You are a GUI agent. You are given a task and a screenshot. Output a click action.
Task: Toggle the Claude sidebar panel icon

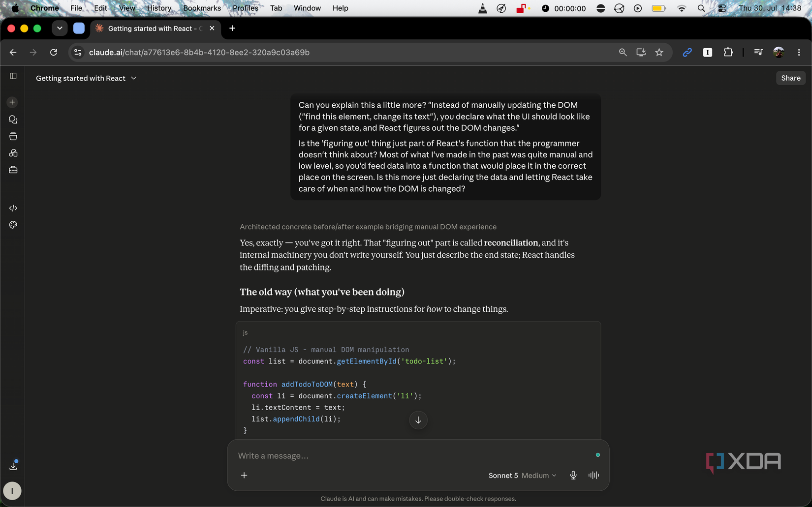point(13,76)
